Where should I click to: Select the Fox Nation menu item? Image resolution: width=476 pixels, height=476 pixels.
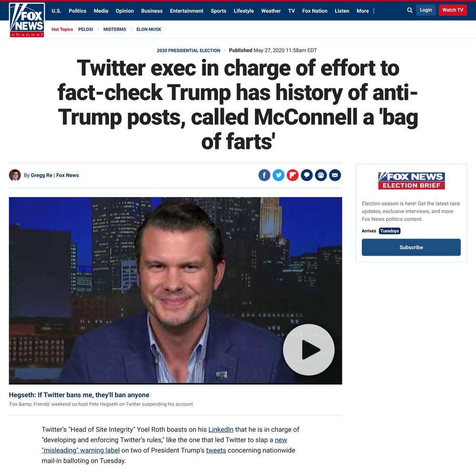(x=315, y=11)
